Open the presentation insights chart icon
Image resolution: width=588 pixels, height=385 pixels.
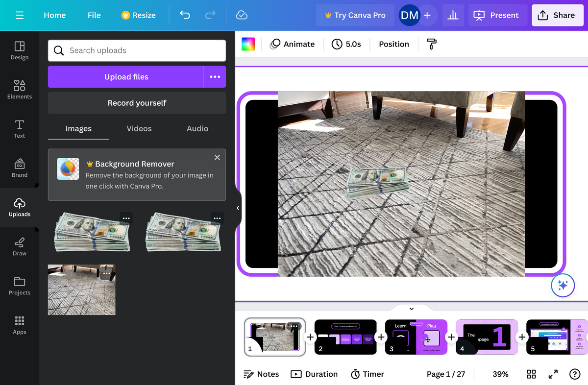tap(453, 15)
